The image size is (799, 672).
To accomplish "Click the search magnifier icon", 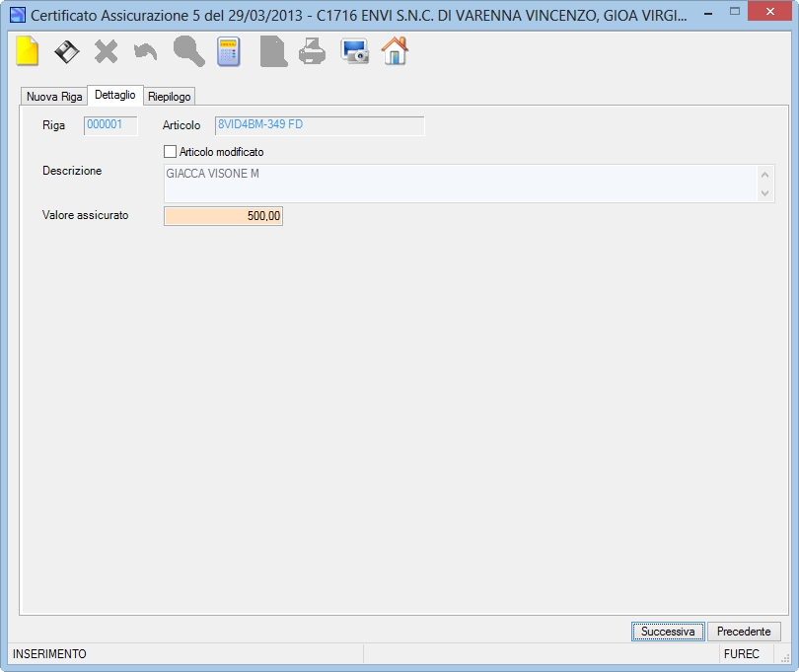I will pyautogui.click(x=189, y=51).
